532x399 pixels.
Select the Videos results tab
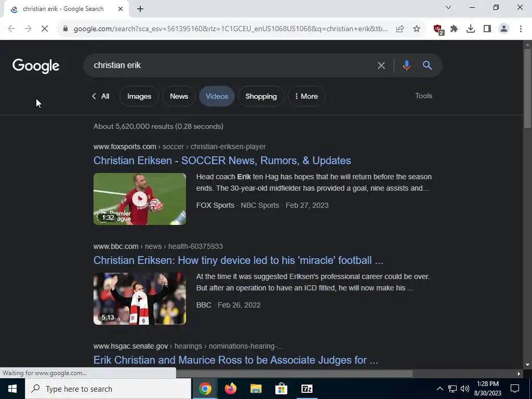pyautogui.click(x=217, y=96)
